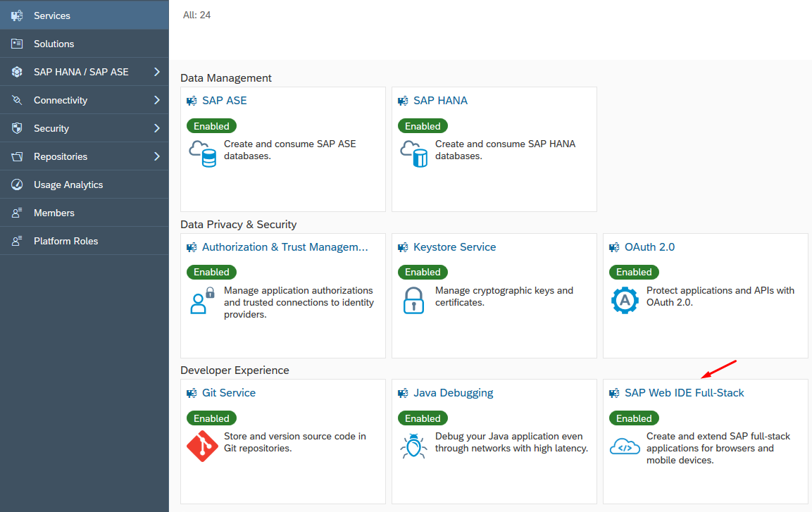Screen dimensions: 812x512
Task: Click the 'Developer Experience' section heading
Action: pos(235,370)
